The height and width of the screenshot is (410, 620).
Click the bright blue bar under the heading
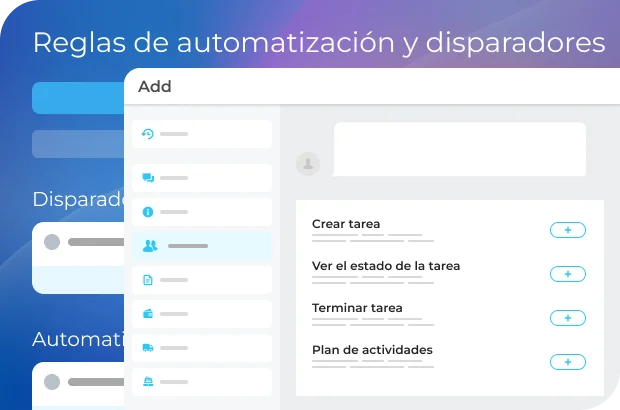pos(78,98)
